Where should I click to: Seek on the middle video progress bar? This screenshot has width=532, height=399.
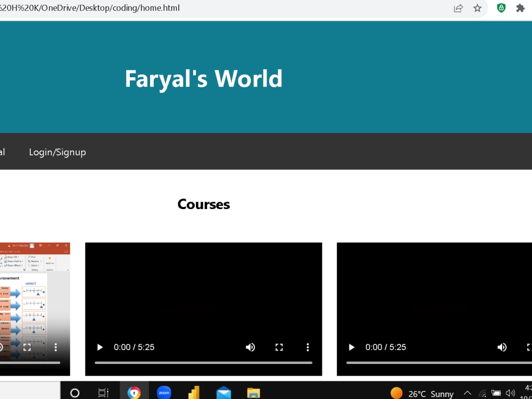point(203,363)
